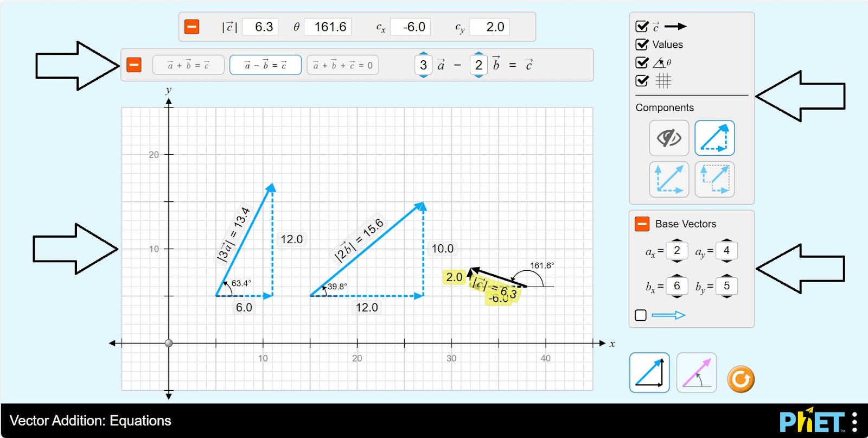Click the origin point on the graph
The height and width of the screenshot is (438, 868).
[x=169, y=343]
